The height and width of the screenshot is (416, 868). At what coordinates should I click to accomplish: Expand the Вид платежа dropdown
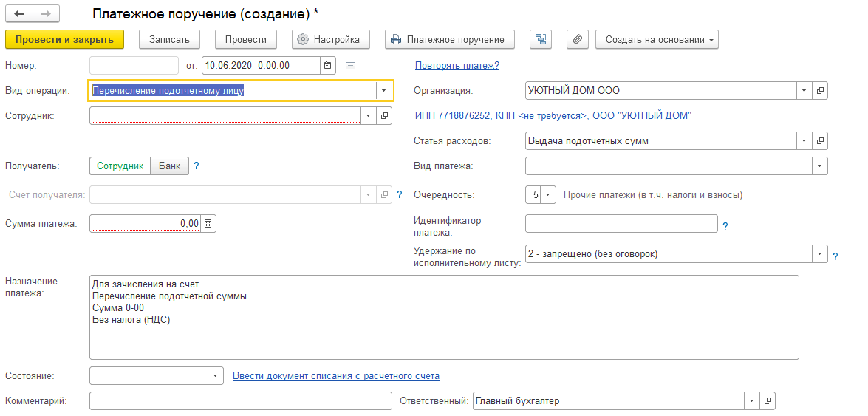pos(820,166)
